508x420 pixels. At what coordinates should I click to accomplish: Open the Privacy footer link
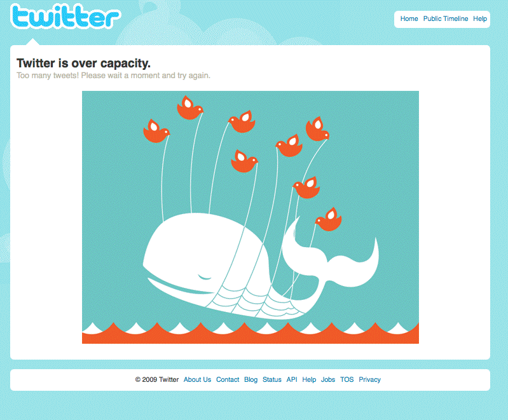click(369, 379)
